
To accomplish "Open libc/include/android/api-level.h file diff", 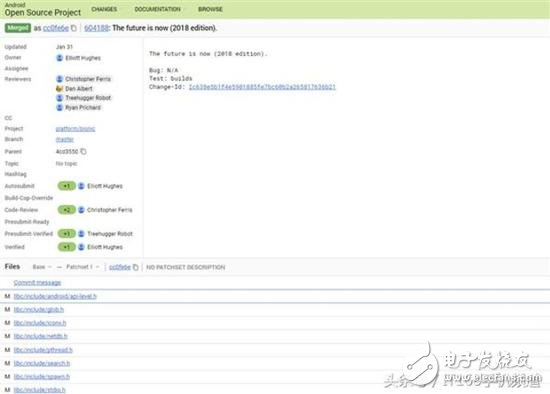I will coord(55,296).
